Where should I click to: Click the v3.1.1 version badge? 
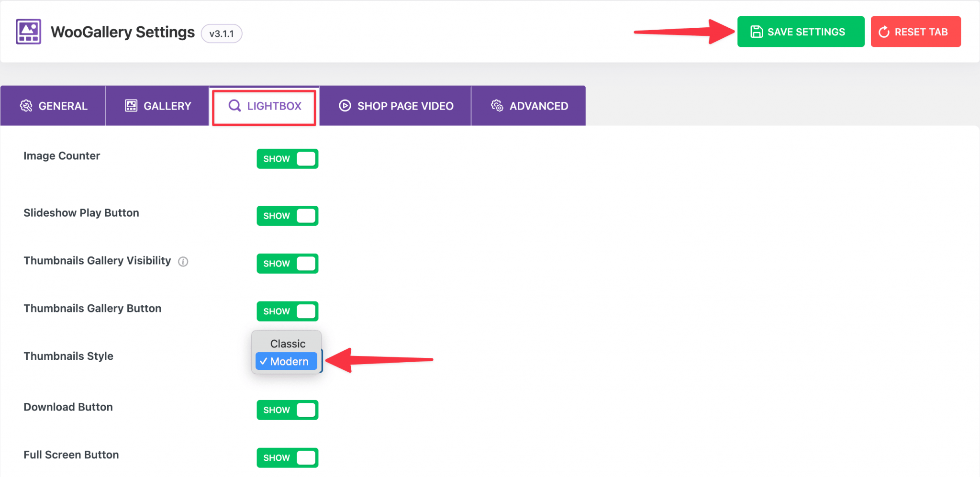[x=221, y=33]
